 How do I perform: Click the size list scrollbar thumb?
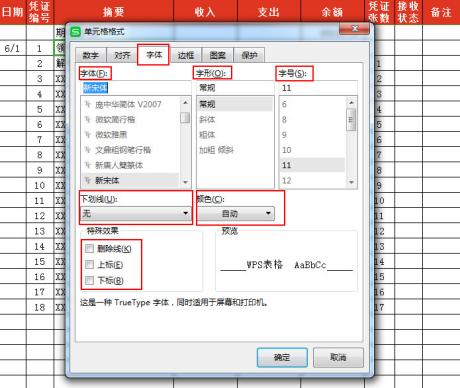[x=351, y=120]
